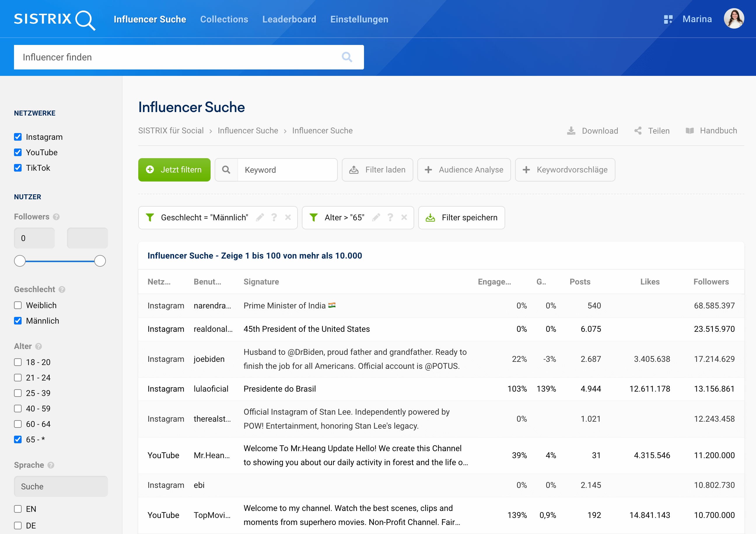
Task: Switch to the Leaderboard tab
Action: [x=289, y=19]
